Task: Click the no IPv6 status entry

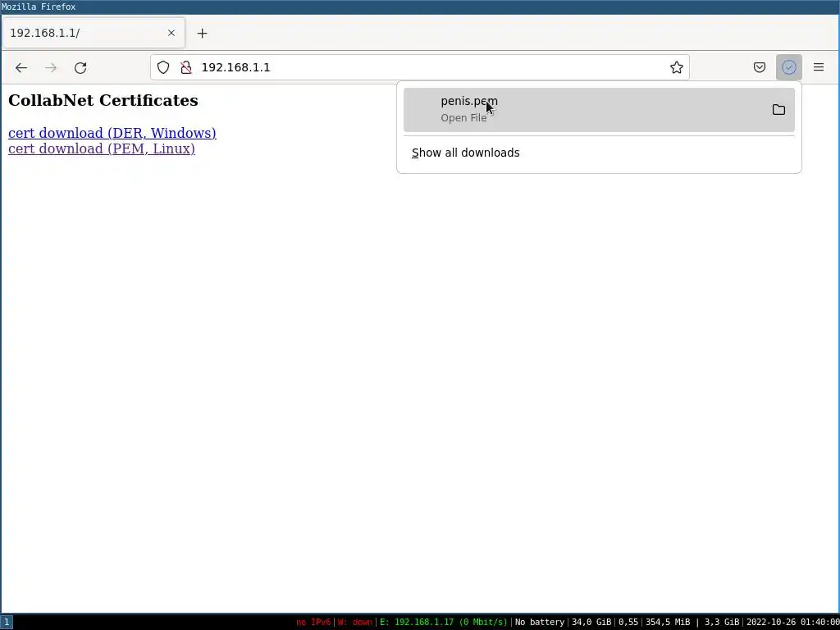Action: 313,622
